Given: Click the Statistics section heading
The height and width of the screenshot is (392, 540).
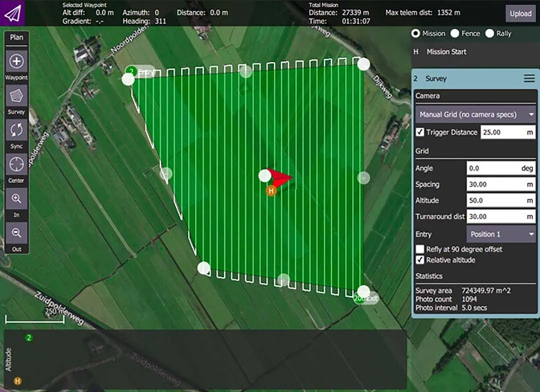Looking at the screenshot, I should pyautogui.click(x=429, y=276).
